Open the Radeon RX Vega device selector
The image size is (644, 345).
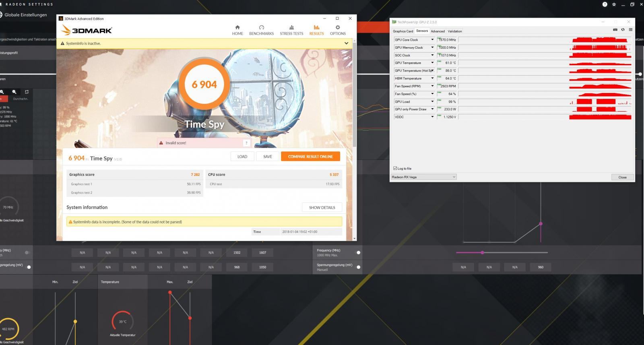(x=423, y=177)
